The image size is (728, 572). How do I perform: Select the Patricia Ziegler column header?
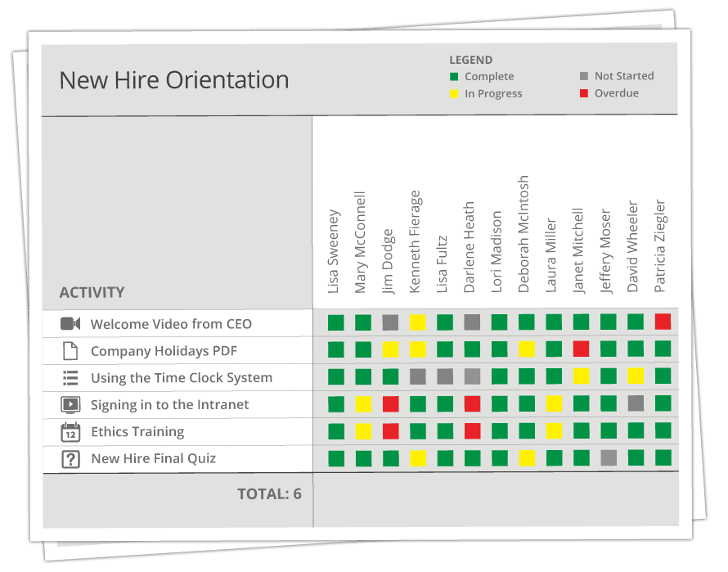[660, 246]
